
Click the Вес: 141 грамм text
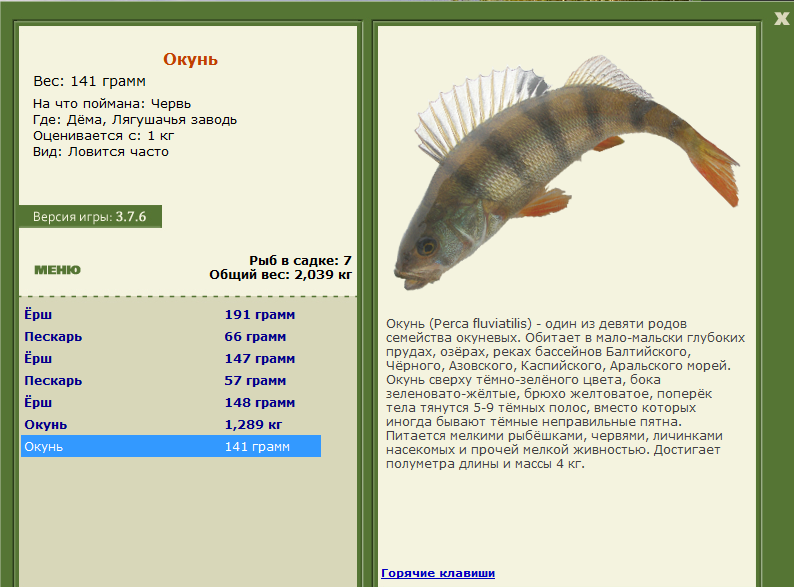tap(90, 81)
